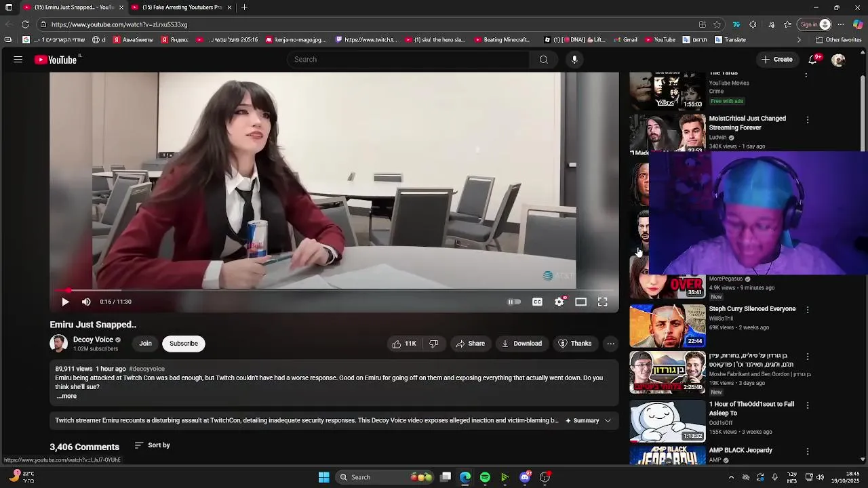Show hidden system tray icons chevron
Image resolution: width=868 pixels, height=488 pixels.
click(x=731, y=477)
